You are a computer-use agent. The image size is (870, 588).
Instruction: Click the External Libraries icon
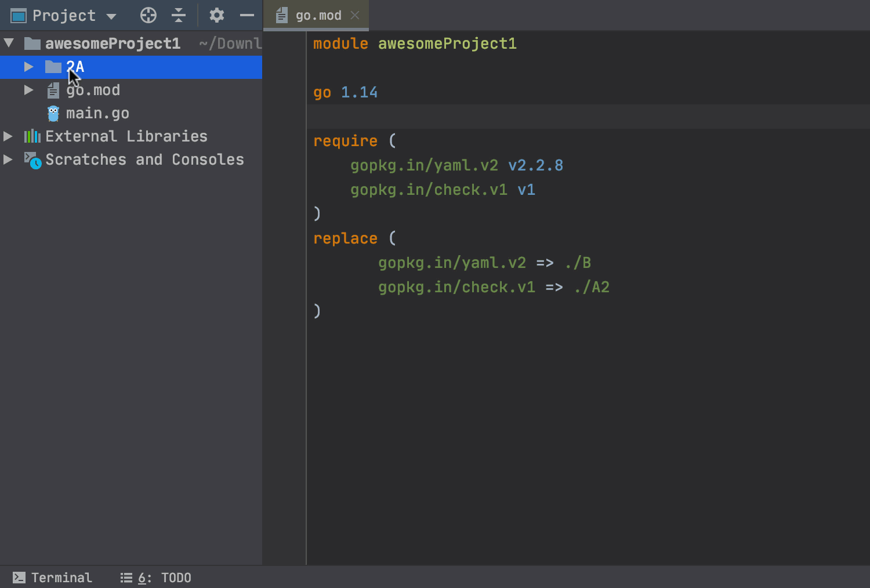pyautogui.click(x=32, y=136)
